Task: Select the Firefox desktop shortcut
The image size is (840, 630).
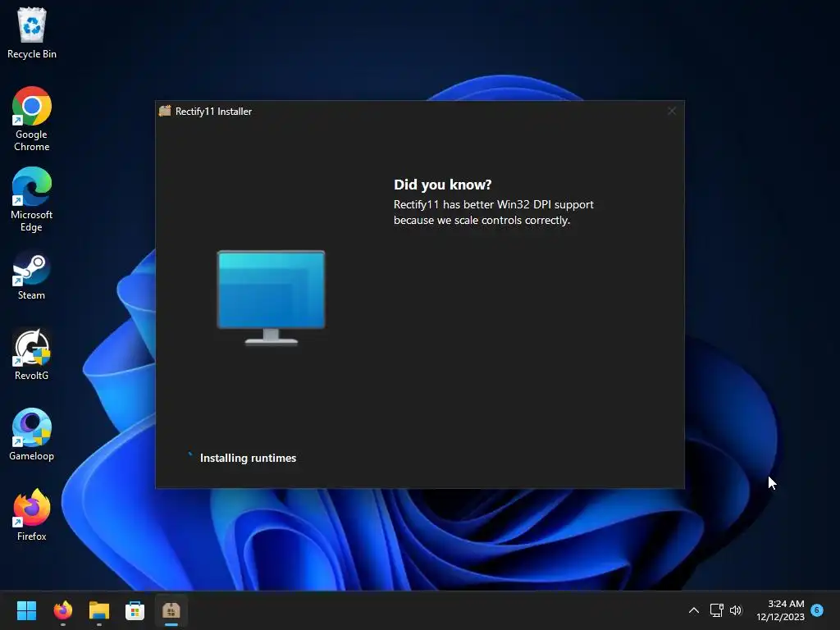Action: 32,515
